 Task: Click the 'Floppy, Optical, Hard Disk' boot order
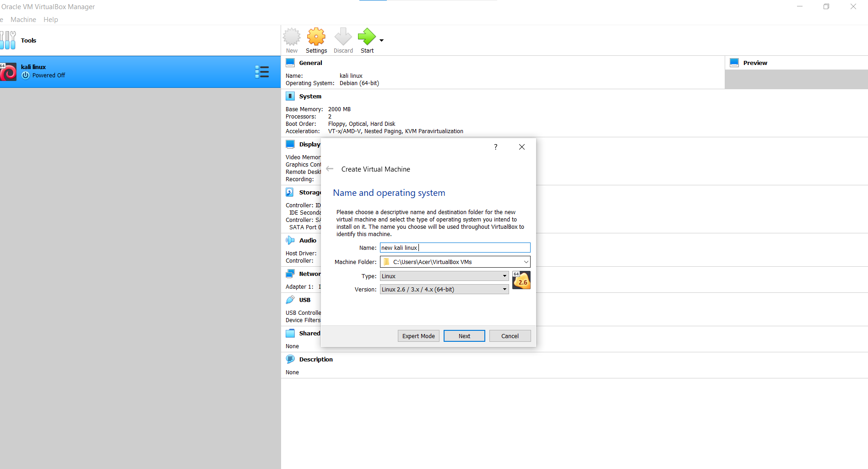(x=362, y=124)
